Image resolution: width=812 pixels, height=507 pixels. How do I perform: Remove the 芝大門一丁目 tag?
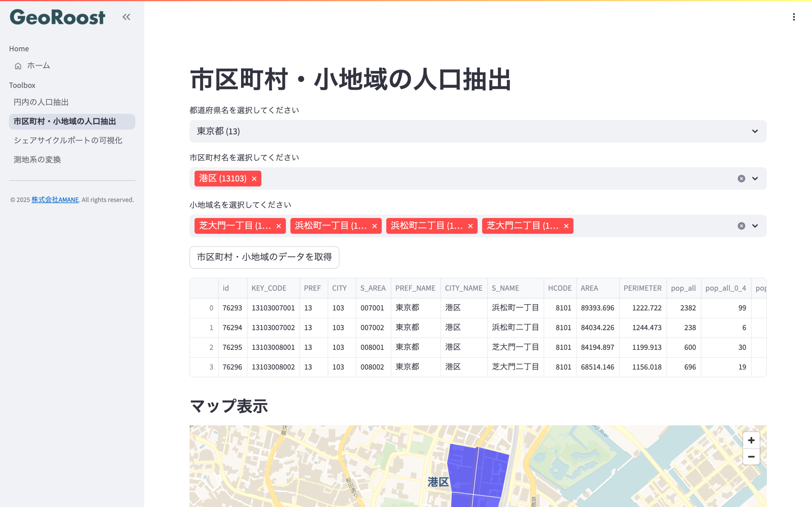click(278, 226)
